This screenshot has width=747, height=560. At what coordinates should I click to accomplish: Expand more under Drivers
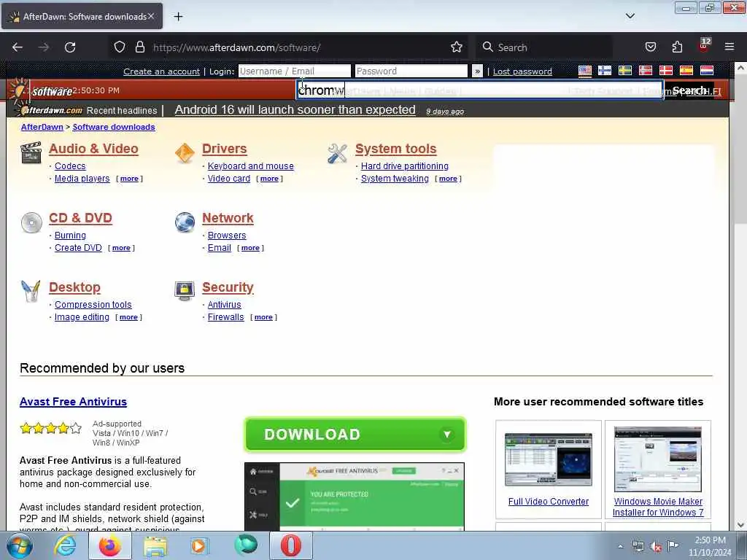(x=269, y=179)
